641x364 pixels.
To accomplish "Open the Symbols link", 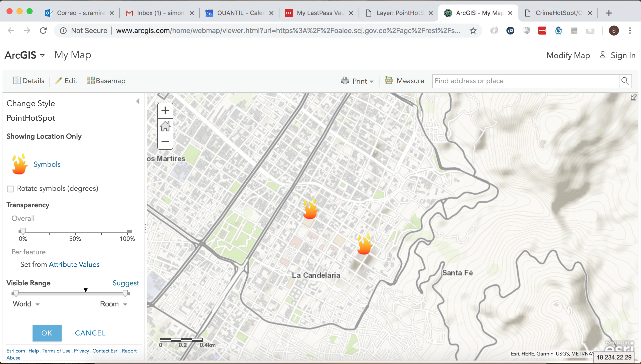I will pyautogui.click(x=47, y=164).
